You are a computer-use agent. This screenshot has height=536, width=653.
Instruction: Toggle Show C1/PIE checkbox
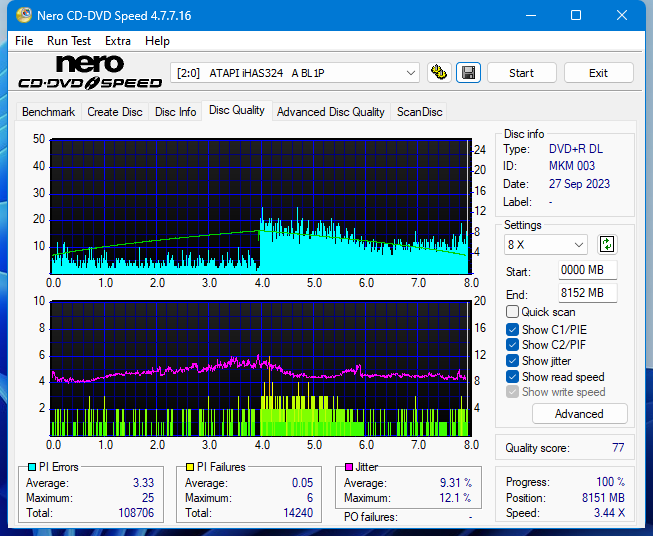coord(512,329)
